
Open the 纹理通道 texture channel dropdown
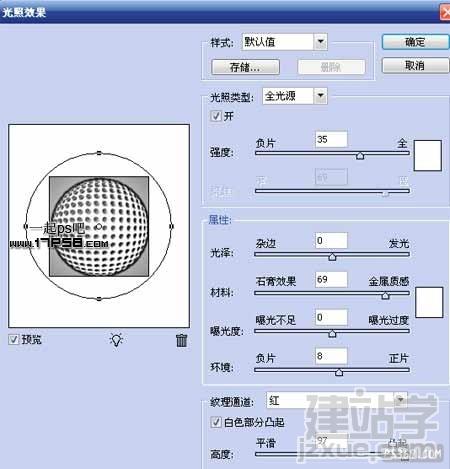click(400, 399)
